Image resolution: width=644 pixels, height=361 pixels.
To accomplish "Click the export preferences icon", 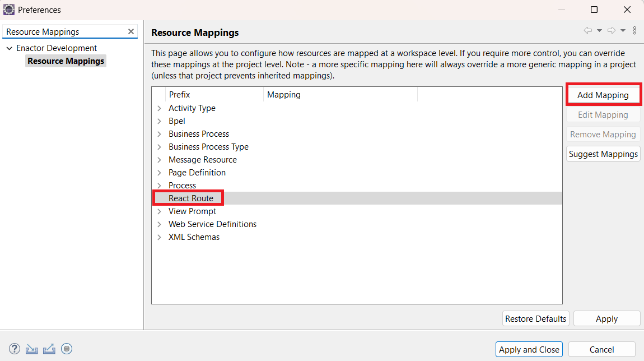I will click(x=49, y=349).
